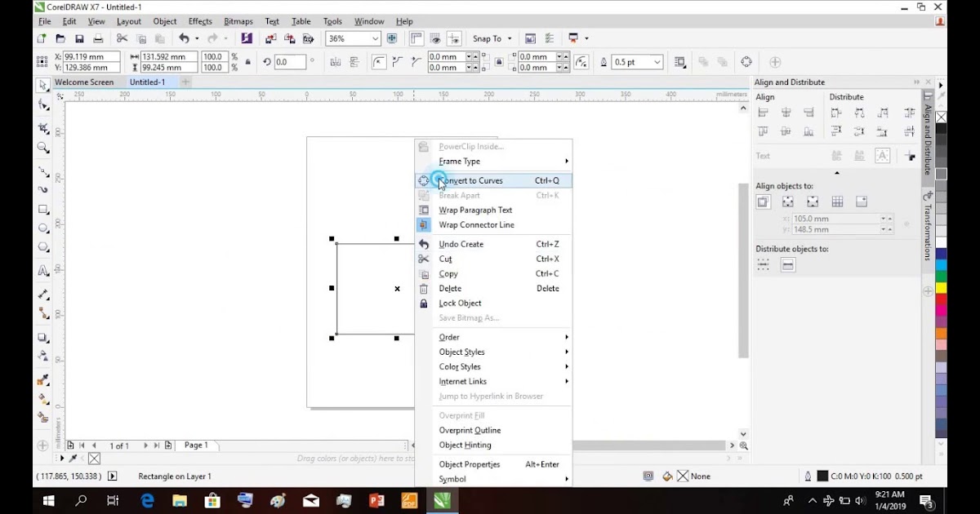The width and height of the screenshot is (980, 514).
Task: Select Align to Active Objects option
Action: click(x=764, y=202)
